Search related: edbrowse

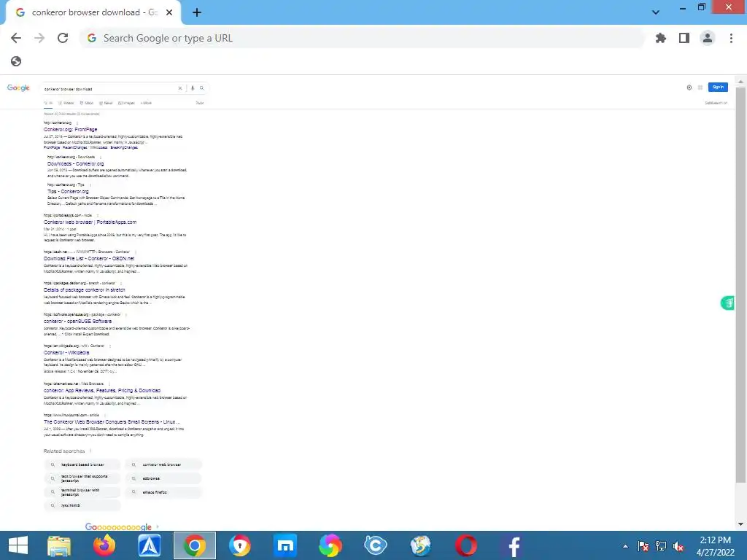[x=164, y=478]
